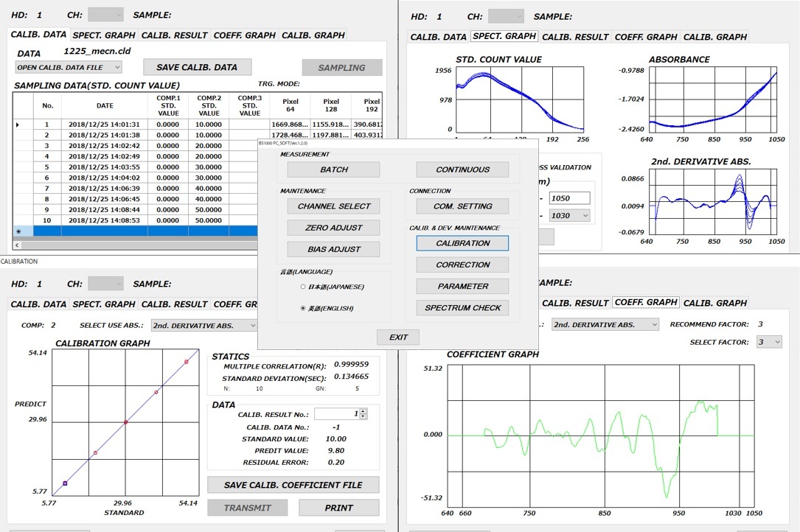Viewport: 800px width, 532px height.
Task: Switch to CALIB. GRAPH tab in sampling data window
Action: click(x=313, y=35)
